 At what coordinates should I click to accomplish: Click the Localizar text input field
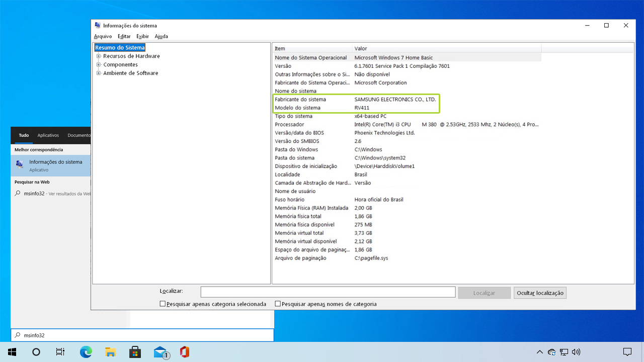point(328,292)
